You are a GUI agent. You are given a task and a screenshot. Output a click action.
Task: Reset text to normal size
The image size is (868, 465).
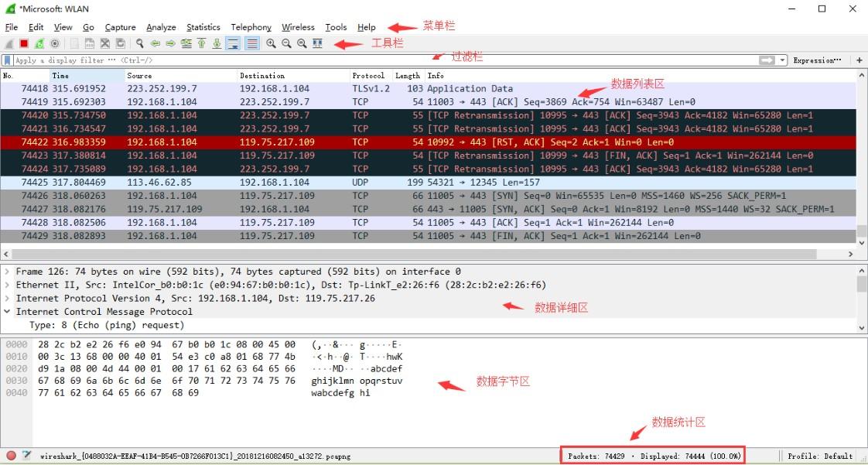click(302, 44)
